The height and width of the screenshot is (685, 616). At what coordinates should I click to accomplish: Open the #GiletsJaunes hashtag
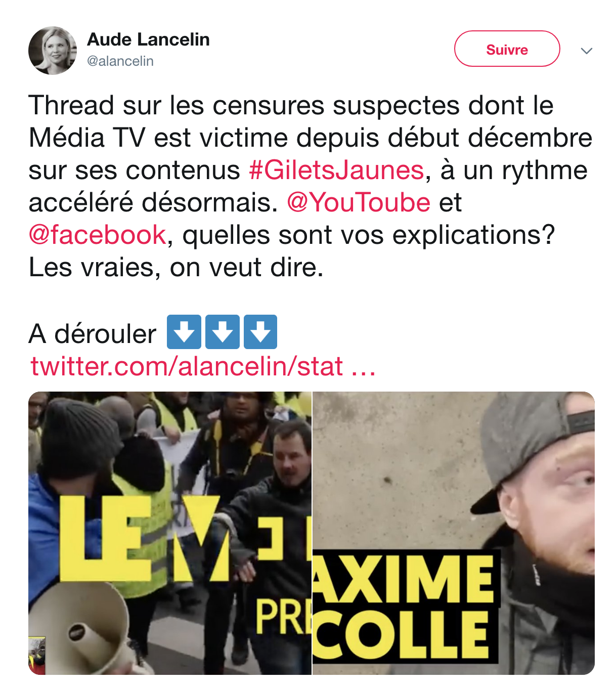(x=336, y=170)
